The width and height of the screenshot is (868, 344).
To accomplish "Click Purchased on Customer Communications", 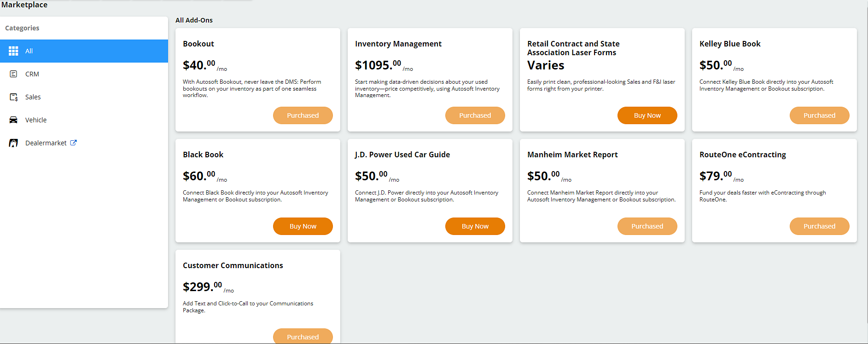I will [x=303, y=336].
